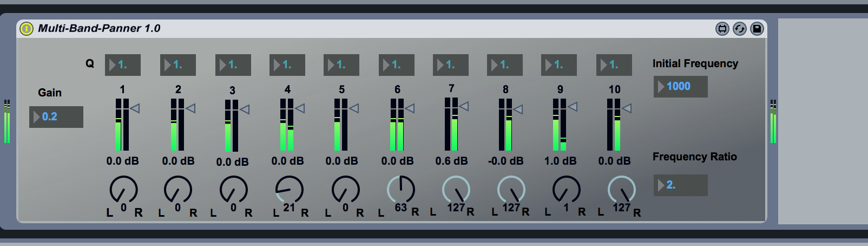The image size is (868, 246).
Task: Click the band 9 pan knob set to 1
Action: click(x=566, y=190)
